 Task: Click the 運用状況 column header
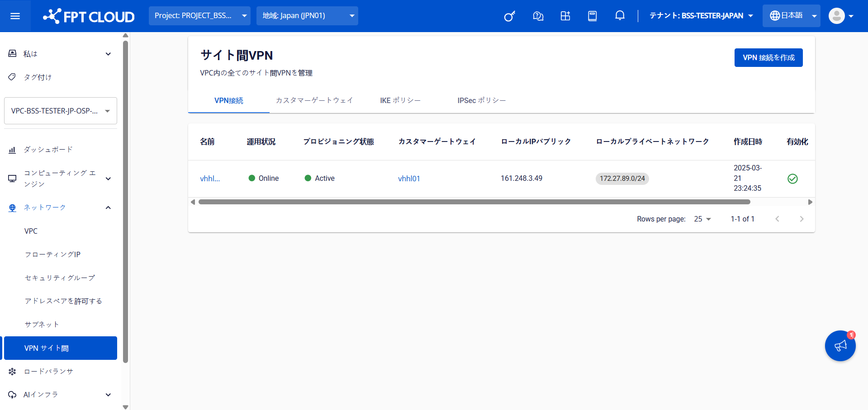point(261,142)
